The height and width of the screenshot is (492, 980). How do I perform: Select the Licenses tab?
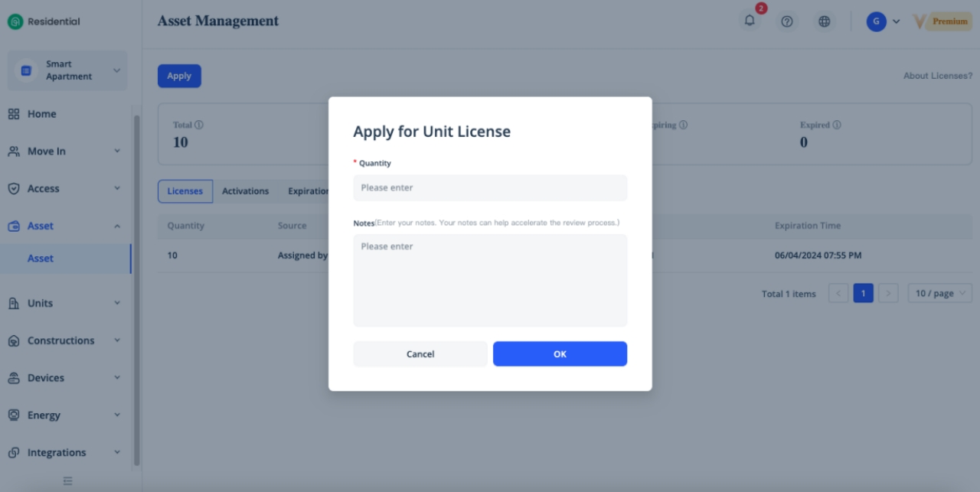185,191
